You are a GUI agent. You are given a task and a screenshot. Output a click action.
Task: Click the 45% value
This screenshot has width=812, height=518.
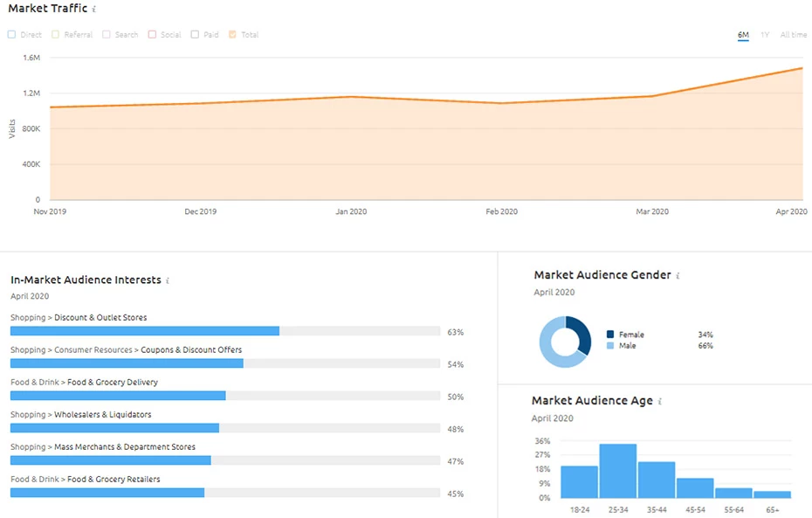456,494
